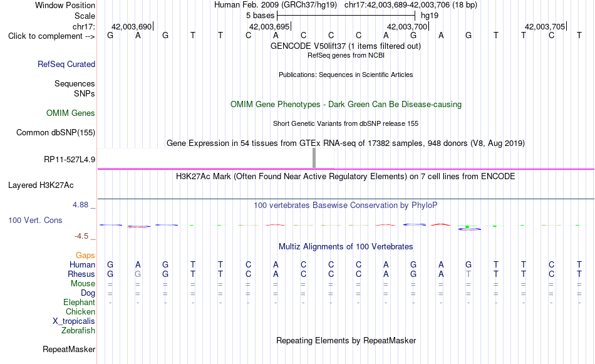
Task: Click the GENCODE V50lift37 track title
Action: (x=345, y=46)
